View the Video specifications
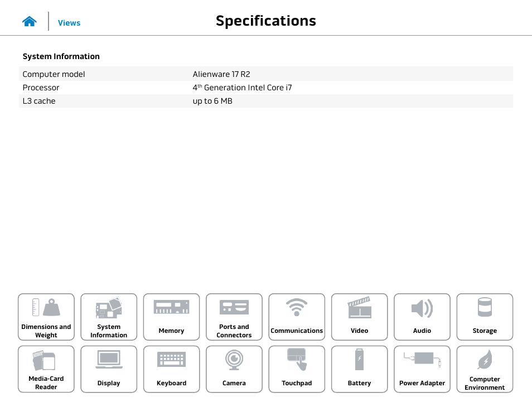 tap(359, 317)
